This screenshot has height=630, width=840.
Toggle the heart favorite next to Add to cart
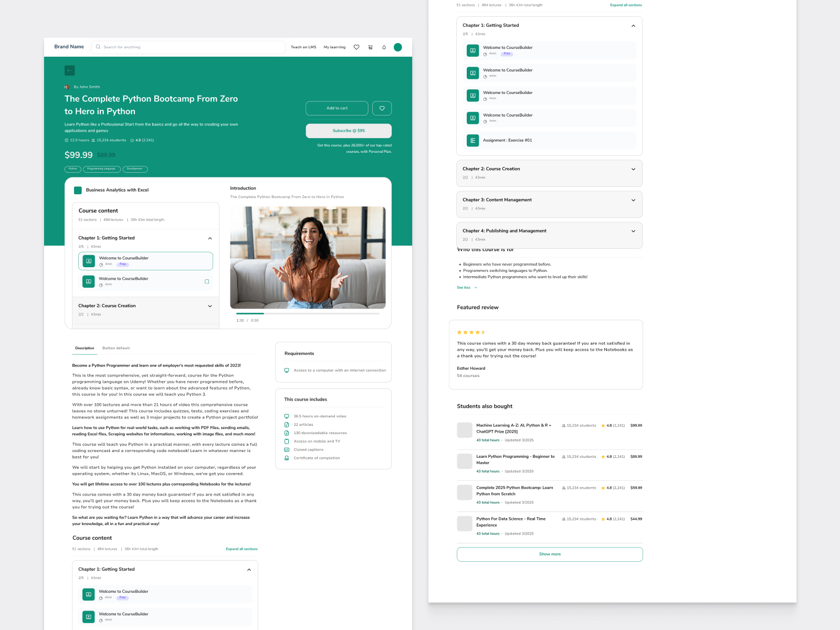(x=382, y=108)
